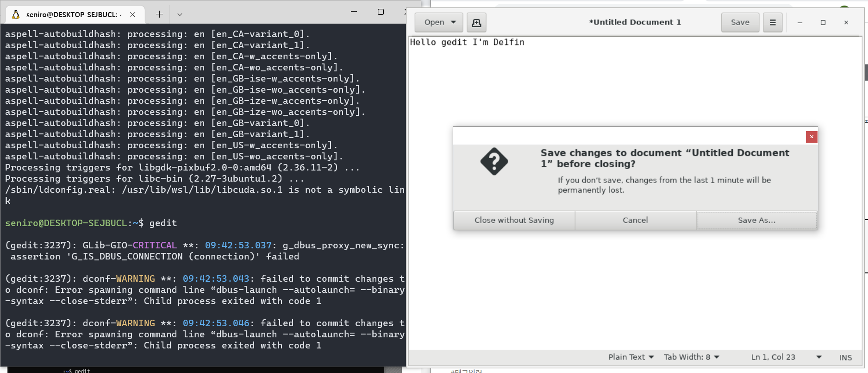The width and height of the screenshot is (868, 373).
Task: Minimize the gedit window
Action: (799, 22)
